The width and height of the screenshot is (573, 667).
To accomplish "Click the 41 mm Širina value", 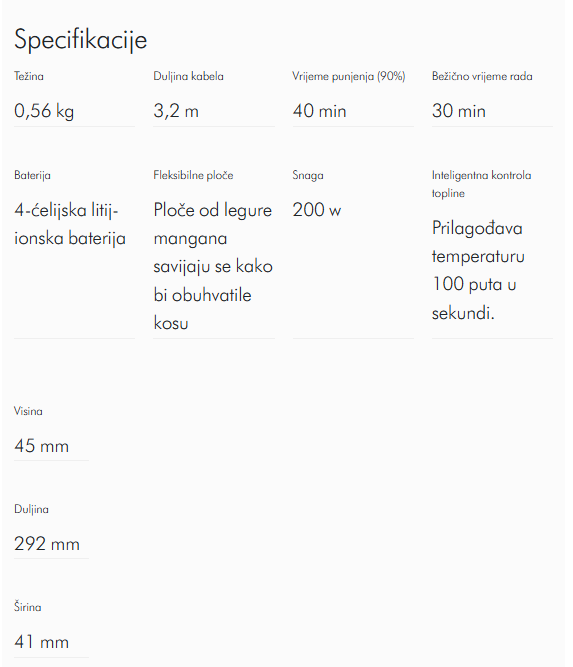I will point(41,642).
